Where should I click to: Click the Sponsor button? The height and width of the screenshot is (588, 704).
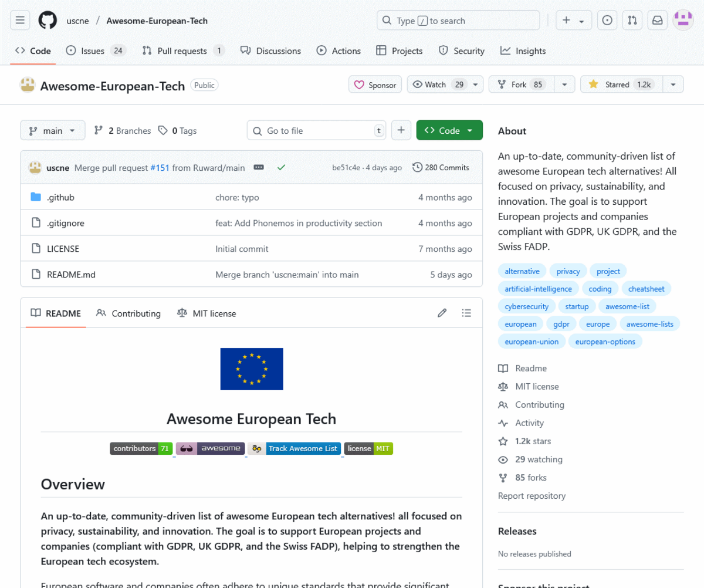coord(375,85)
